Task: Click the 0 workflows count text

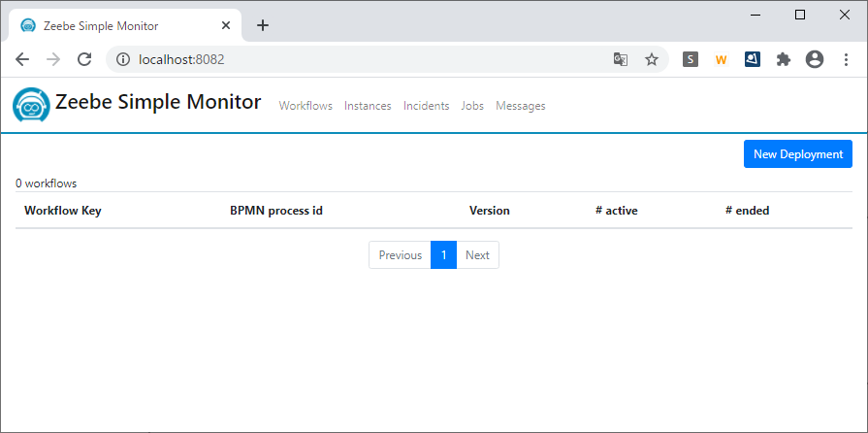Action: 46,183
